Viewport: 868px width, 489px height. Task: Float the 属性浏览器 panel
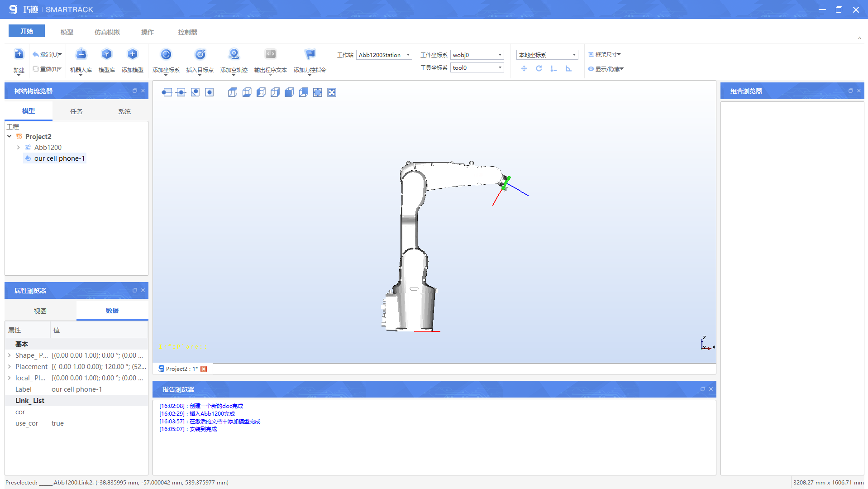coord(134,290)
